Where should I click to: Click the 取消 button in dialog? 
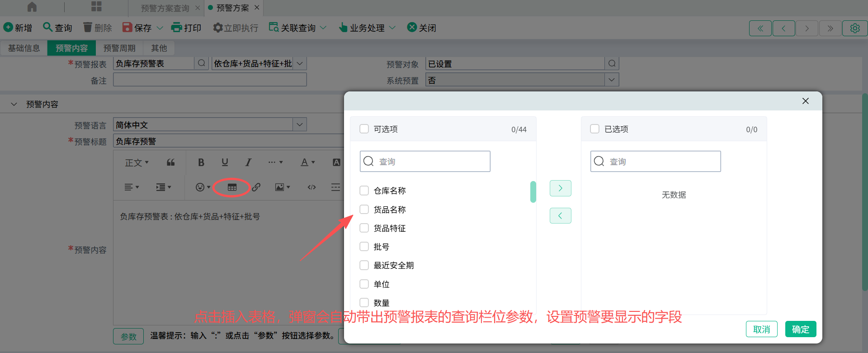[761, 329]
